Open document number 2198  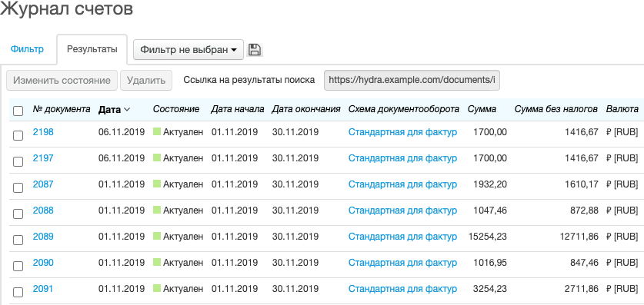click(x=43, y=132)
